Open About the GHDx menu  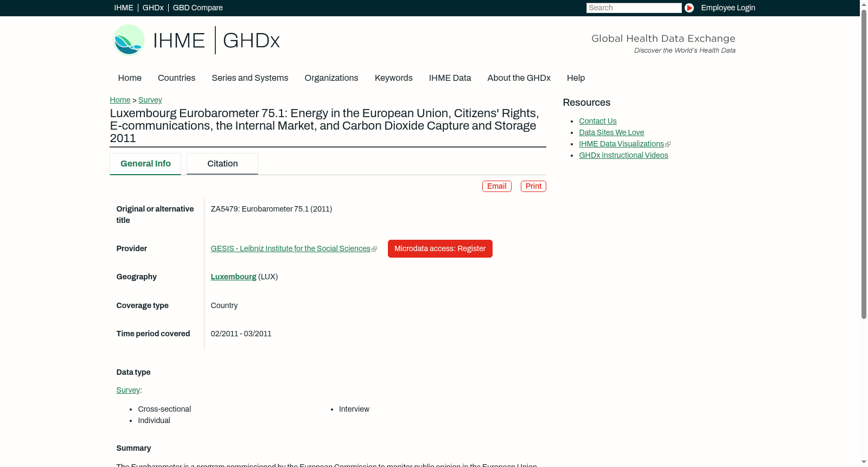(519, 78)
